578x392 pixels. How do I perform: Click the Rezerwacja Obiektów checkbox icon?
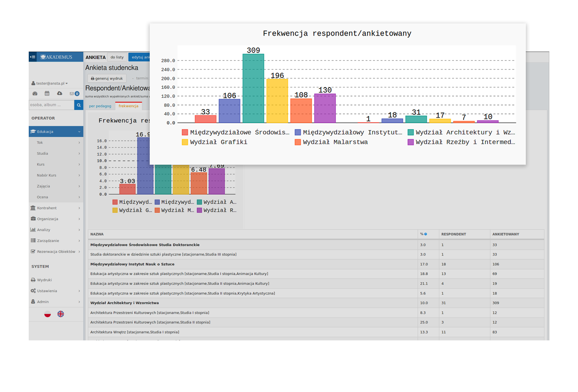[x=33, y=251]
